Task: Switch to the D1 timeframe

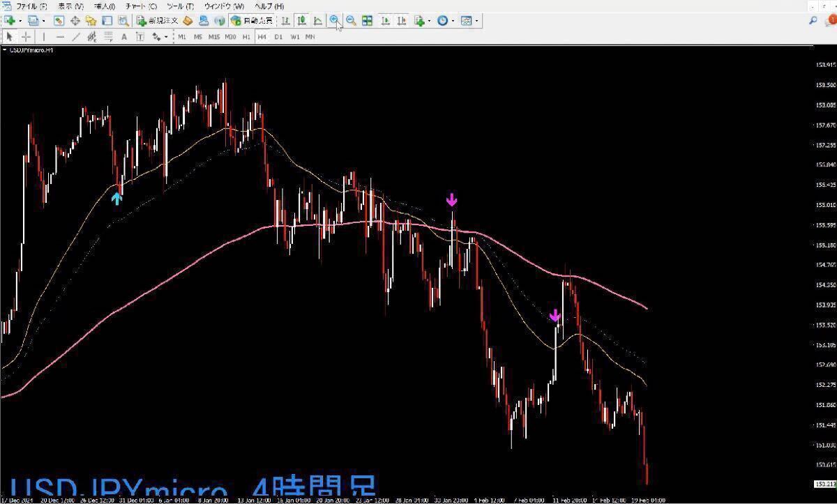Action: point(278,36)
